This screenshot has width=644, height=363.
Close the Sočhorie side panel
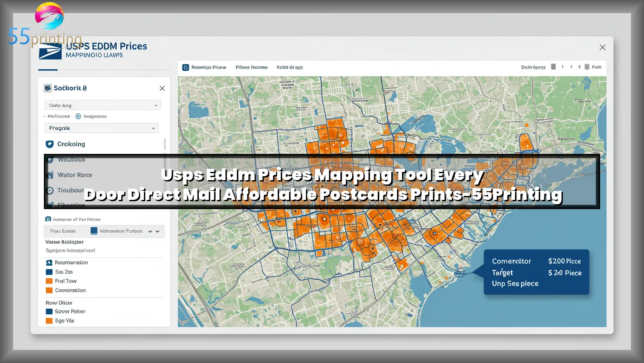point(162,88)
